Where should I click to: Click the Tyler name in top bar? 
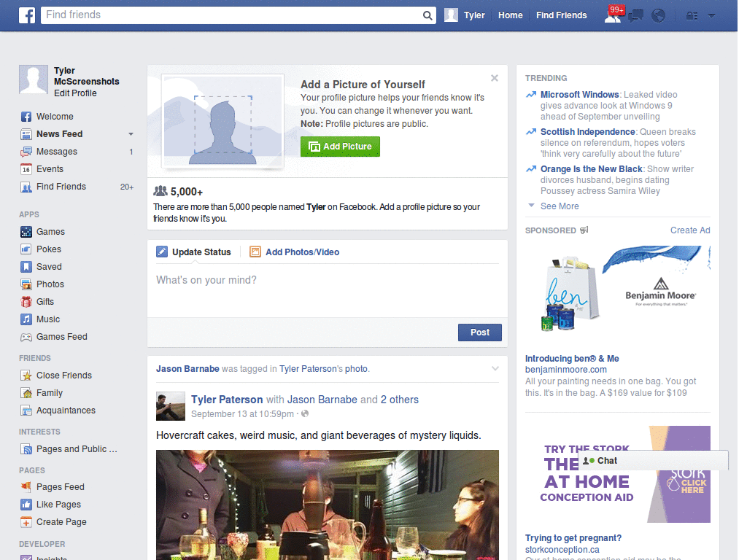[x=474, y=15]
